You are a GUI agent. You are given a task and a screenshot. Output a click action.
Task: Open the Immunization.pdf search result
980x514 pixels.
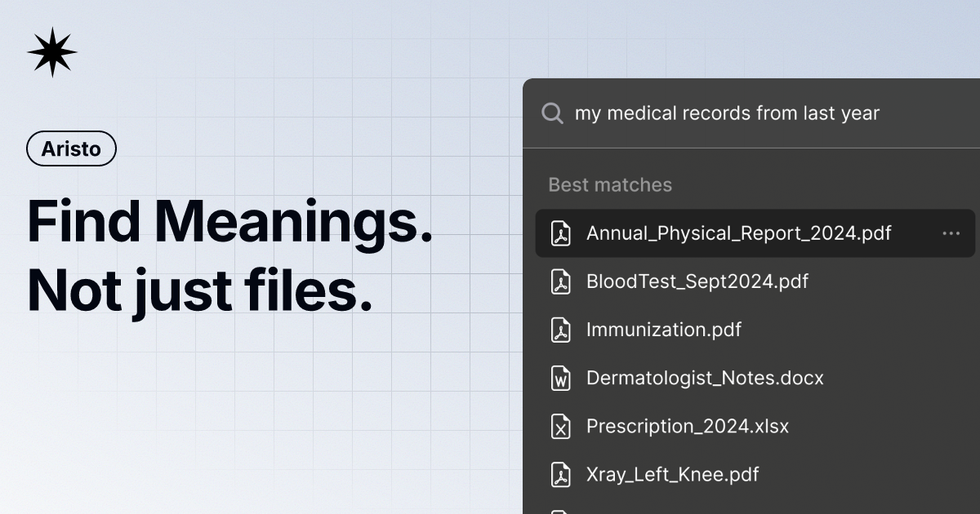(x=664, y=330)
